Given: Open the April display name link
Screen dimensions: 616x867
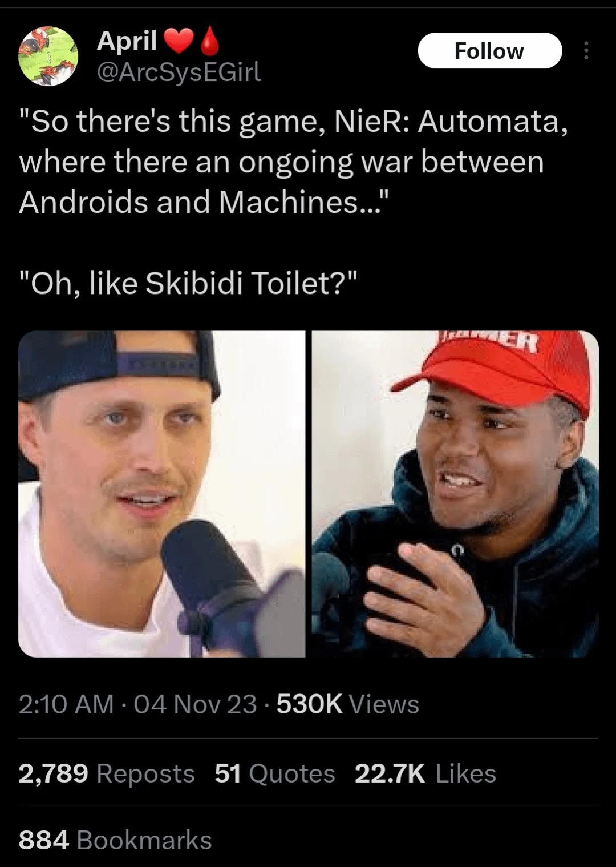Looking at the screenshot, I should (127, 41).
